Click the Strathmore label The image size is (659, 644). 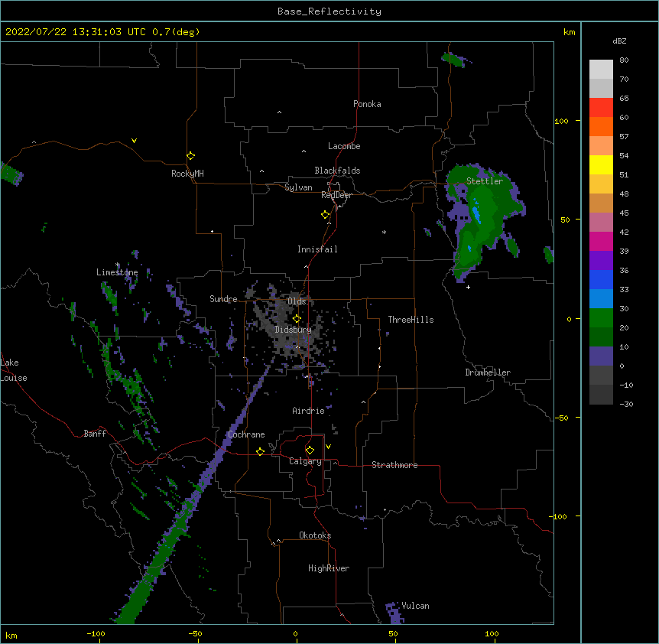pos(394,465)
